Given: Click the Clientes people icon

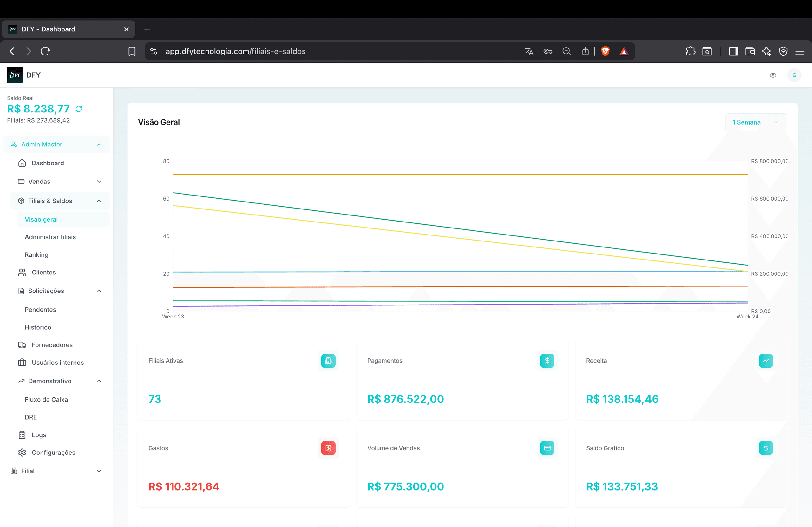Looking at the screenshot, I should tap(22, 272).
